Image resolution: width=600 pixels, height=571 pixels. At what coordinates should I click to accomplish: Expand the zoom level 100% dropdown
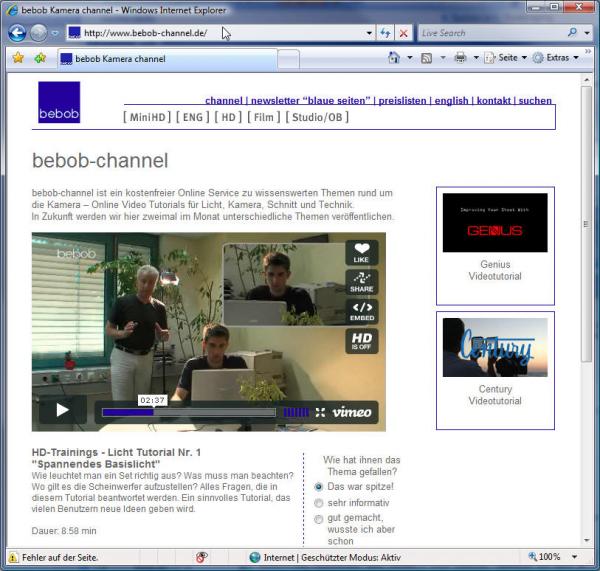coord(574,556)
